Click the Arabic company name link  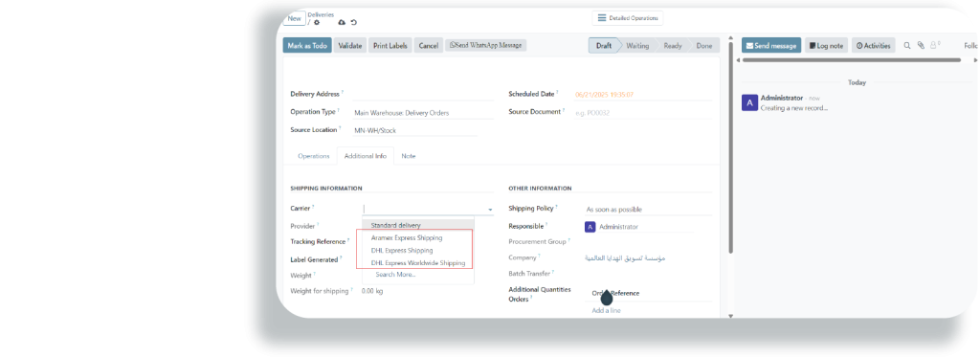click(x=624, y=257)
